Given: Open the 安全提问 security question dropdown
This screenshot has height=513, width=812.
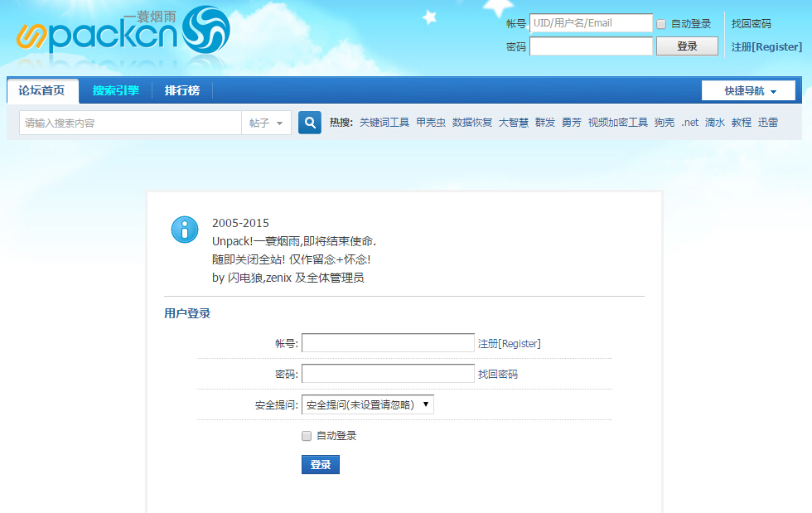Looking at the screenshot, I should (x=367, y=404).
